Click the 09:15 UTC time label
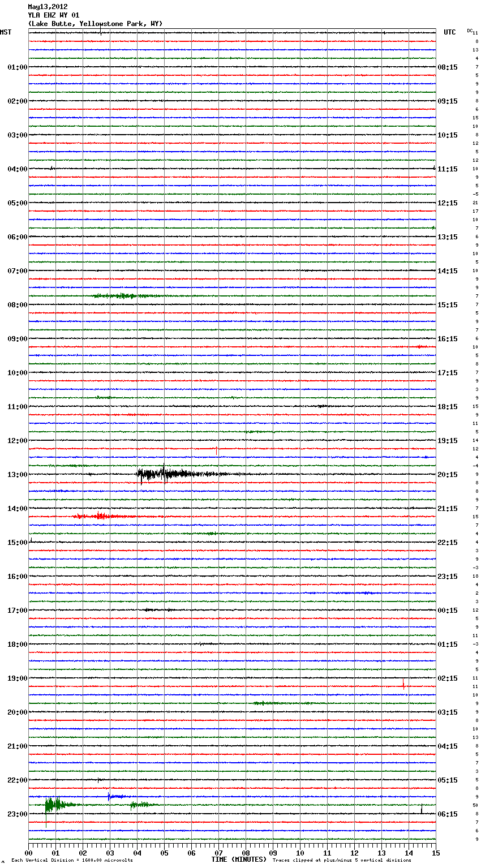This screenshot has width=481, height=868. tap(448, 101)
